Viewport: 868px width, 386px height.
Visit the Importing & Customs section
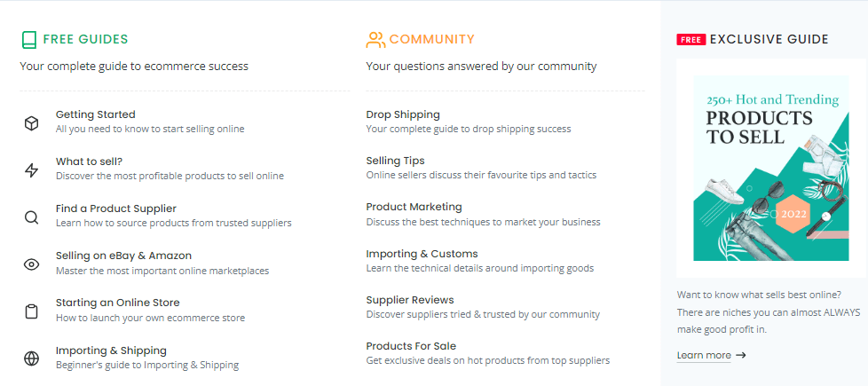pos(422,254)
